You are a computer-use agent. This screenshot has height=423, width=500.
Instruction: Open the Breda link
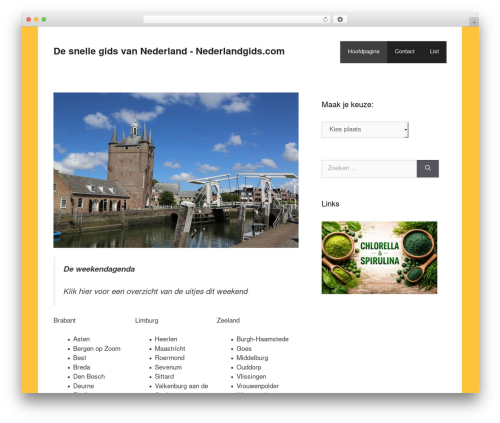tap(82, 367)
